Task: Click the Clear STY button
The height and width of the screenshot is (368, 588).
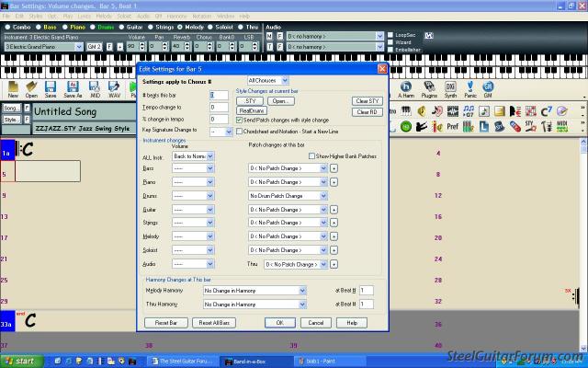Action: point(367,100)
